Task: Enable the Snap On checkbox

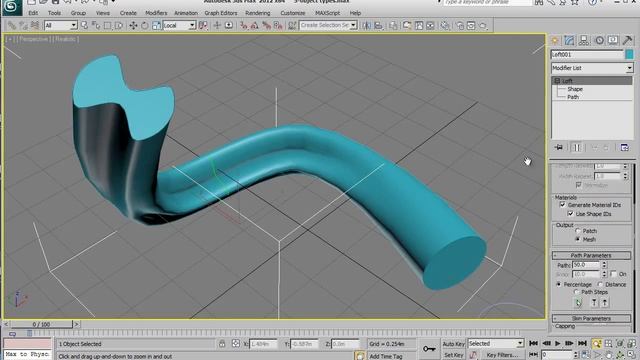Action: (613, 274)
